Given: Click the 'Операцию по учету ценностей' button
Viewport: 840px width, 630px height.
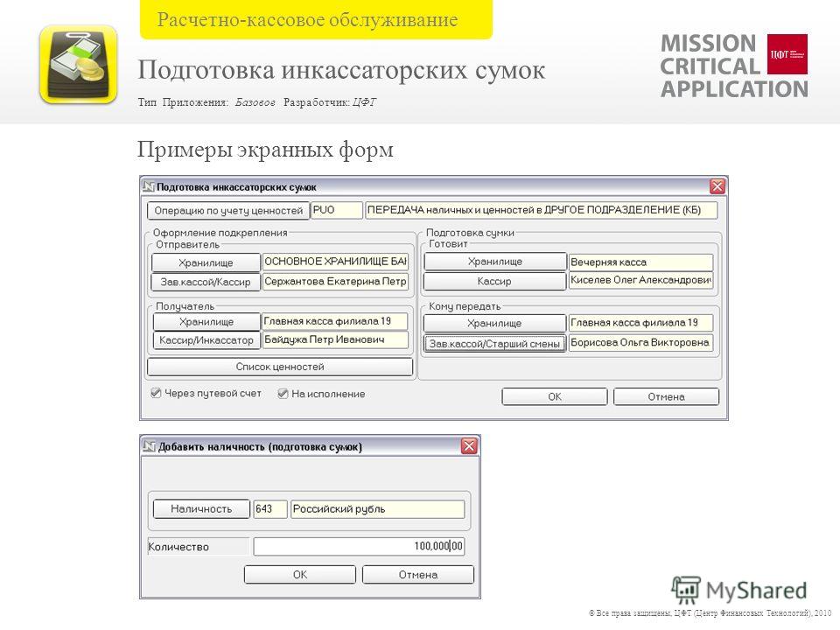Looking at the screenshot, I should click(228, 211).
